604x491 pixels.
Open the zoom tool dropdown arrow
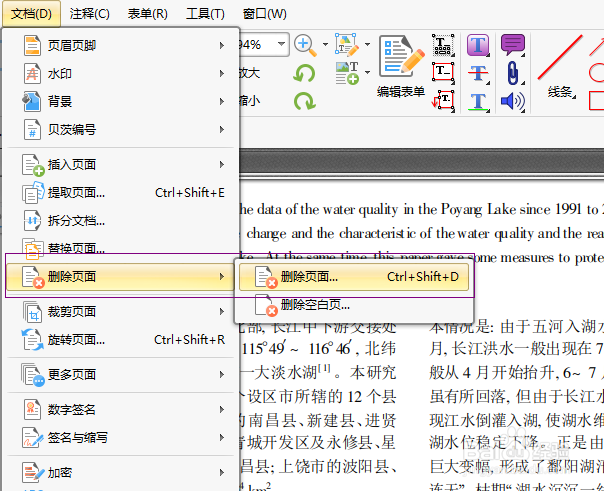coord(325,45)
